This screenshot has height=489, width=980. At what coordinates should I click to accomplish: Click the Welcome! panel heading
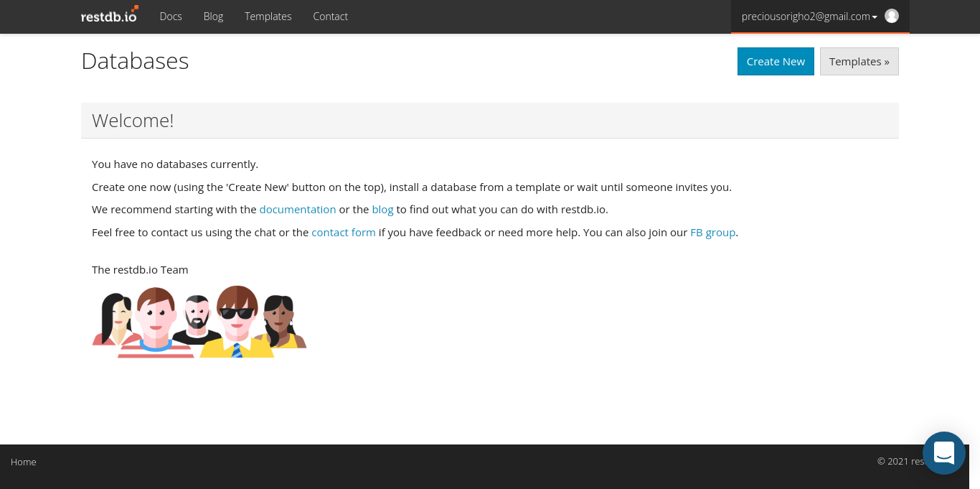pyautogui.click(x=133, y=121)
